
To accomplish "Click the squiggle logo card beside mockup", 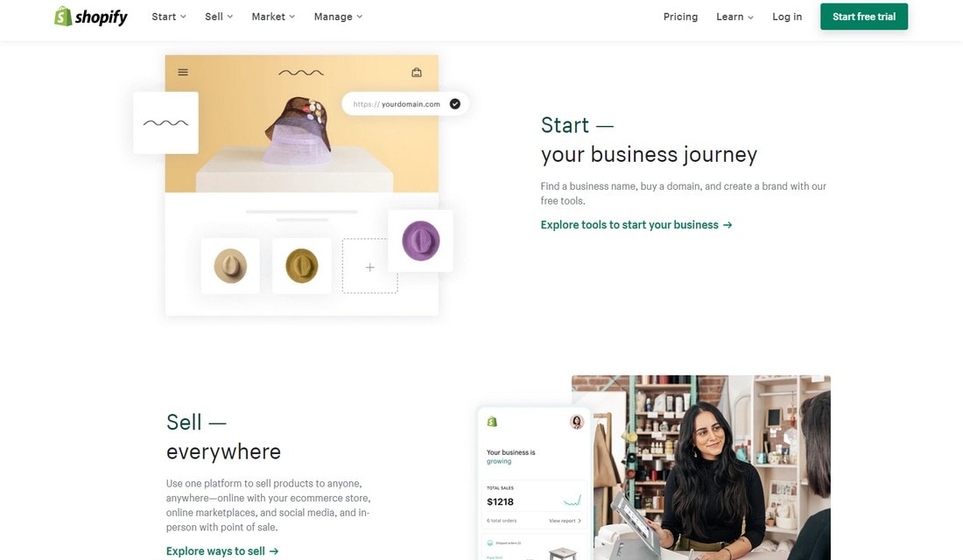I will click(x=165, y=122).
